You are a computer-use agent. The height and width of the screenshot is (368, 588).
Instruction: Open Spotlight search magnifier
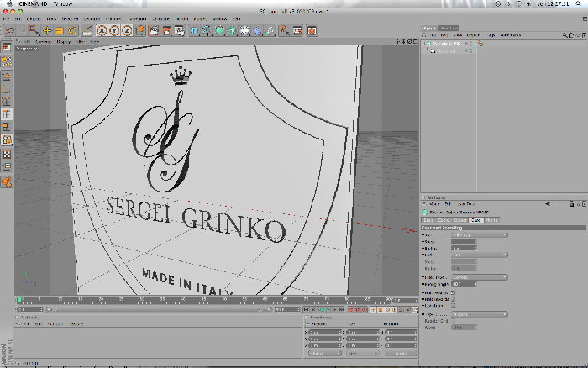(x=578, y=3)
